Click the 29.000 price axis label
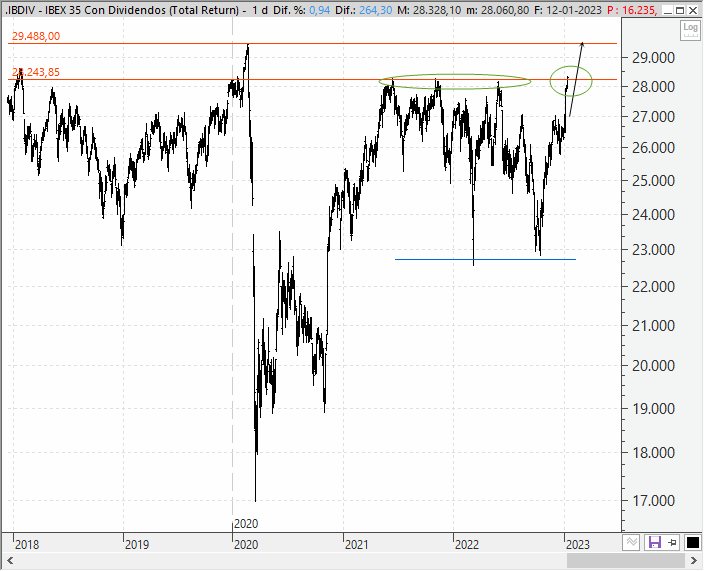Image resolution: width=704 pixels, height=571 pixels. coord(653,57)
